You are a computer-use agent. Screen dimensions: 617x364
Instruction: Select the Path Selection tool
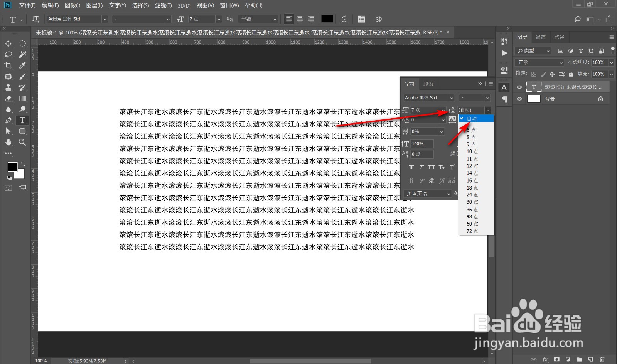8,131
